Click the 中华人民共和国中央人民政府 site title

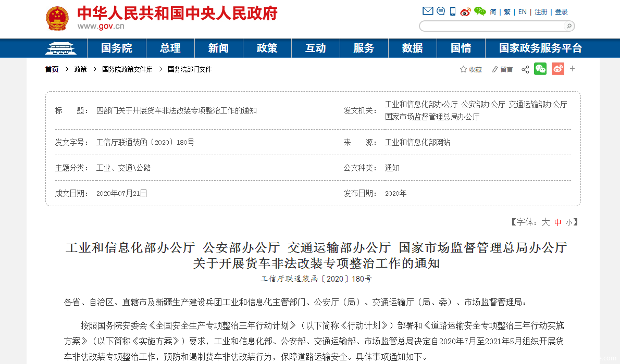[177, 13]
